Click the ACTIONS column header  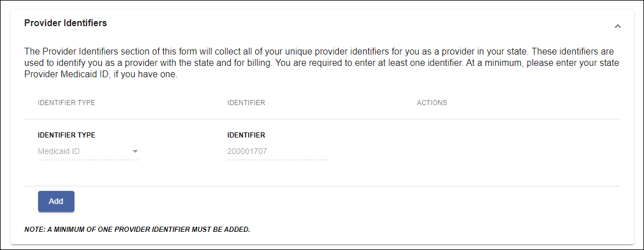(x=432, y=103)
